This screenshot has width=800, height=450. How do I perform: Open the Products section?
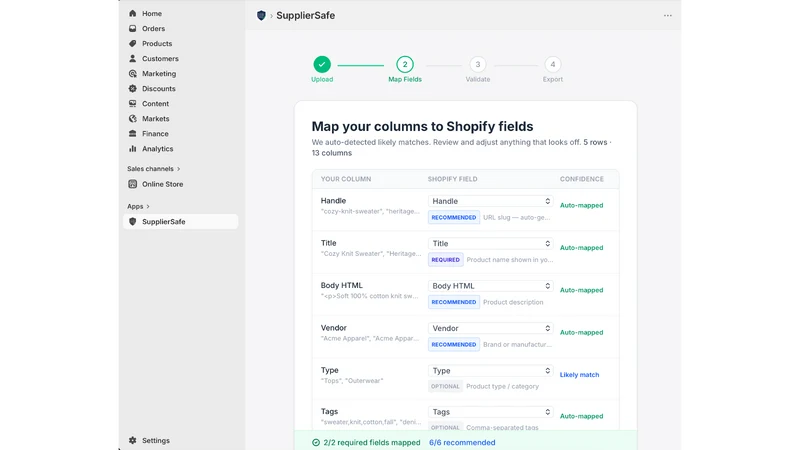coord(157,43)
